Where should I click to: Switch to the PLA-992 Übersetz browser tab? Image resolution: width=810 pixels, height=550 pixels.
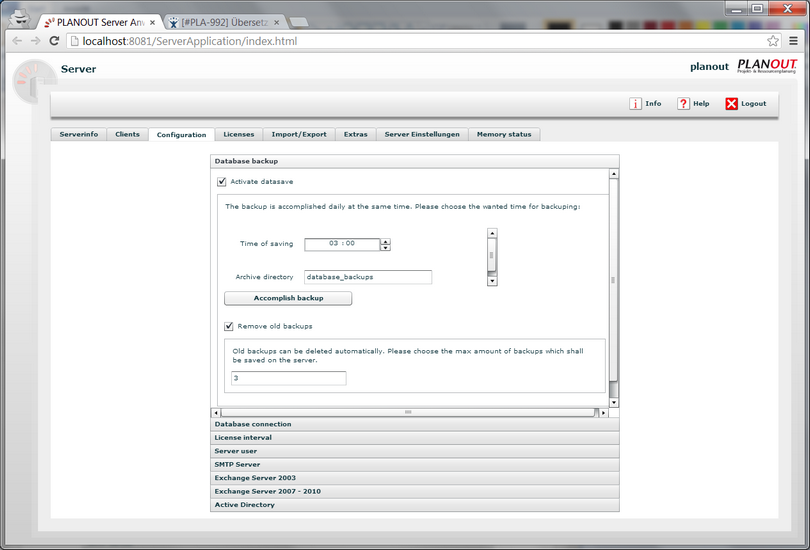coord(224,23)
